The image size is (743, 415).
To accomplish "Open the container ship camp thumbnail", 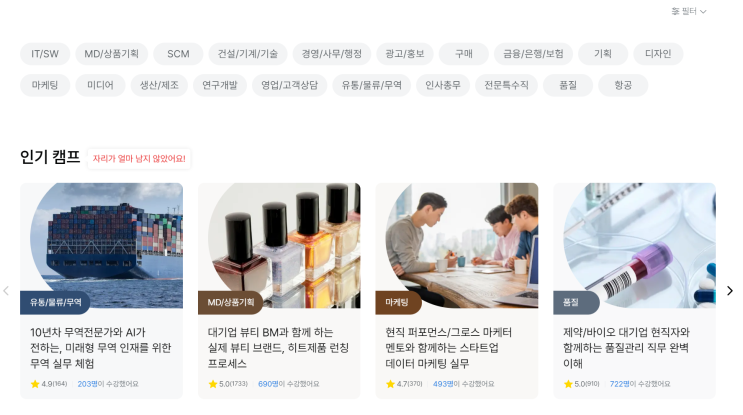I will coord(101,245).
